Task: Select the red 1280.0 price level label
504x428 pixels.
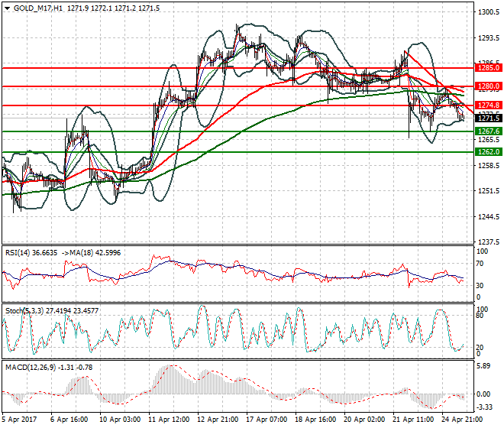Action: tap(488, 86)
